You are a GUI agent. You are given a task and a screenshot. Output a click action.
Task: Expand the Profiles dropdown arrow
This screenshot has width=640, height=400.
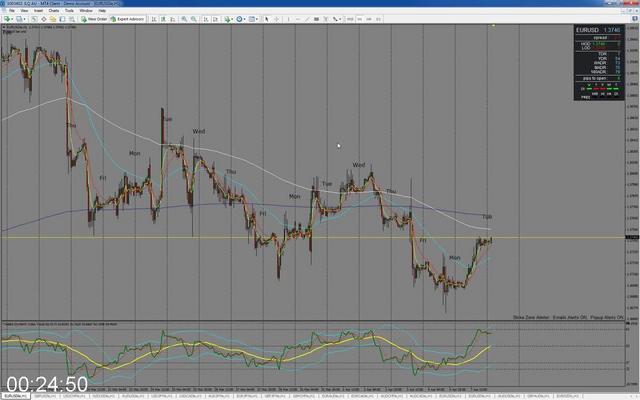24,19
